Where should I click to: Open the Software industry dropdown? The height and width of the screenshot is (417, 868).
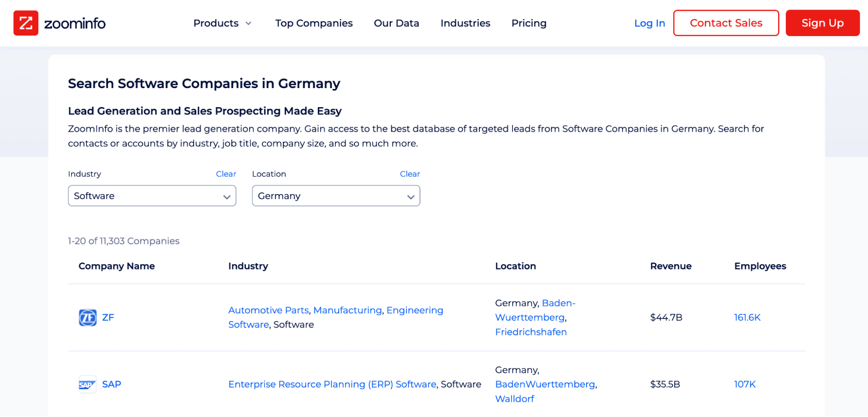(x=152, y=196)
